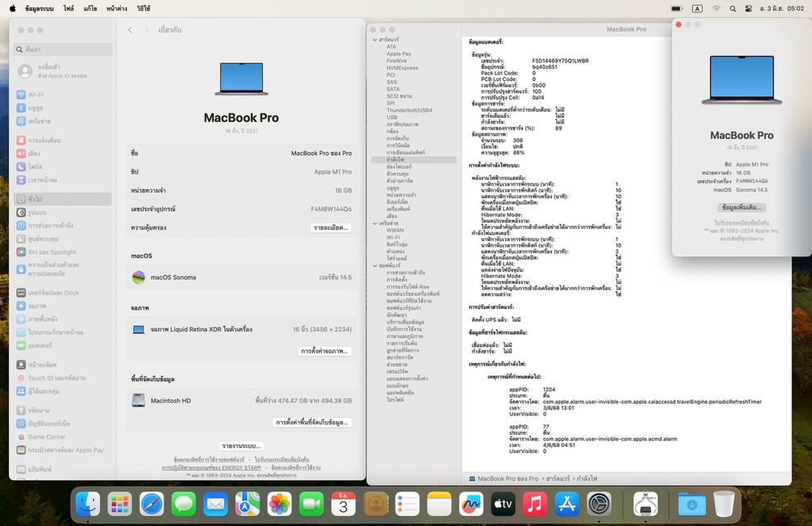Image resolution: width=812 pixels, height=526 pixels.
Task: Open Spotlight search in the menu bar
Action: pyautogui.click(x=733, y=9)
